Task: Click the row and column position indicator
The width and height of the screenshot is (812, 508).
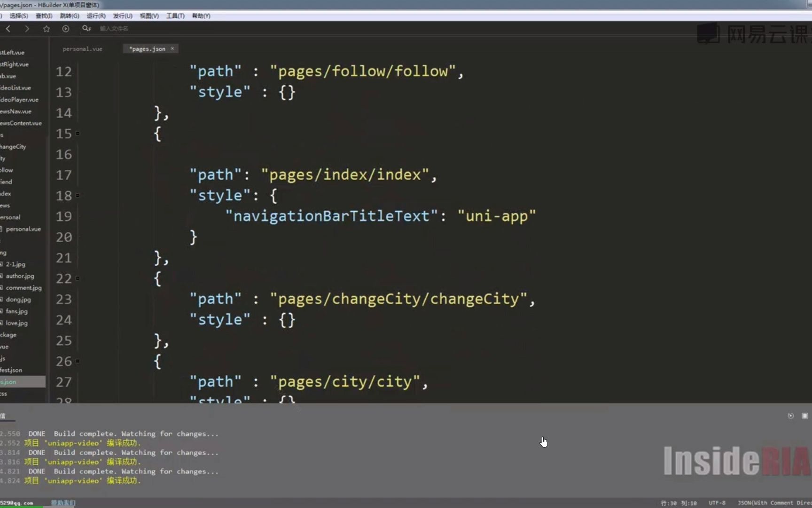Action: [x=679, y=503]
